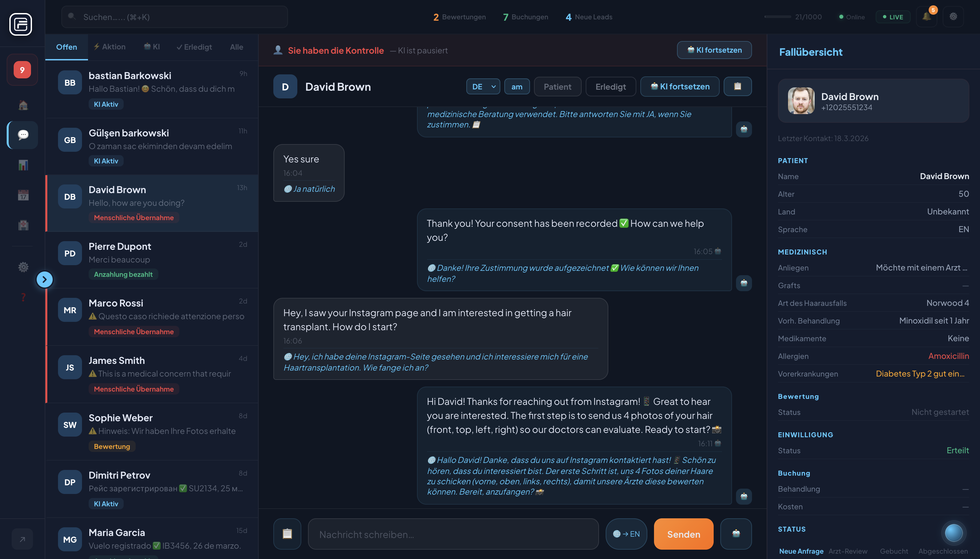Screen dimensions: 980x559
Task: Click the translate-to-EN globe toggle near Senden
Action: 626,534
